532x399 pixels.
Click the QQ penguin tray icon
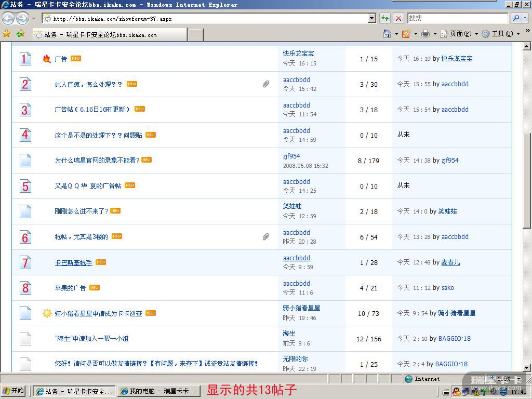point(456,392)
